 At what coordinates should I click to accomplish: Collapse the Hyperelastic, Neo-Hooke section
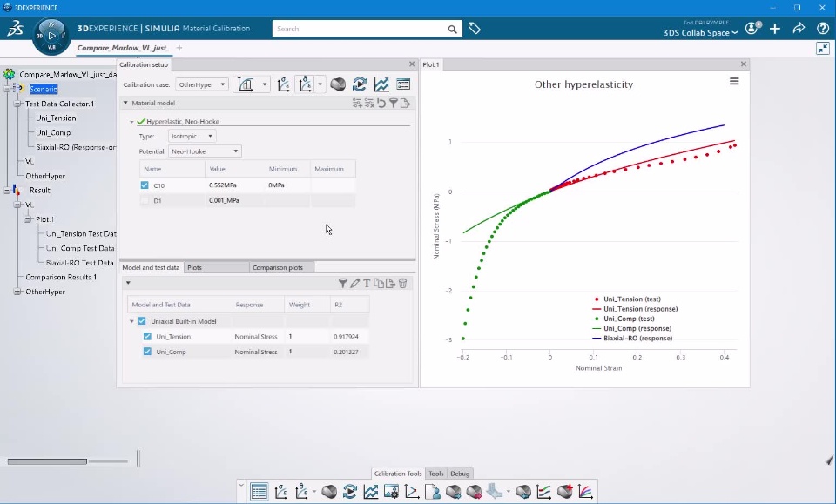(131, 122)
